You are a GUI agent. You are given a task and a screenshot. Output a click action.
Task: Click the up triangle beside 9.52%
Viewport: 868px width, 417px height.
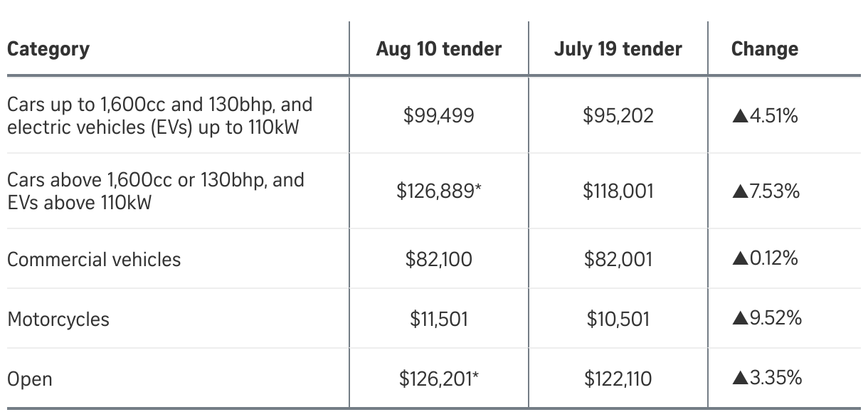click(739, 319)
